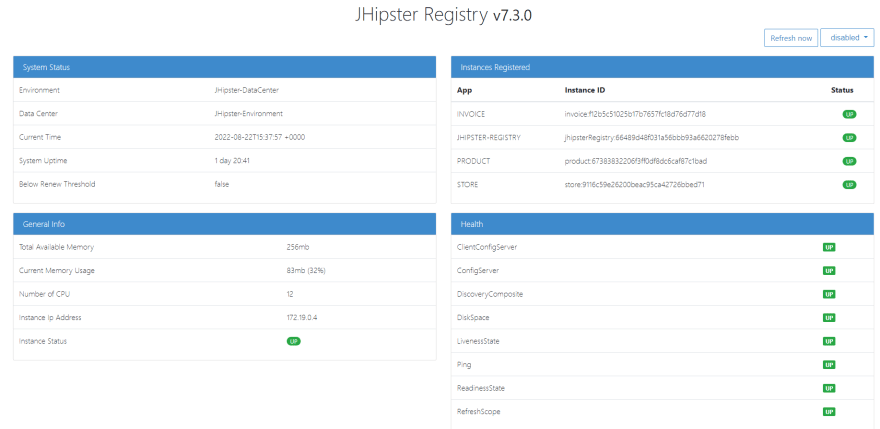Screen dimensions: 880x429
Task: Click the LivenessState UP health badge
Action: tap(829, 341)
